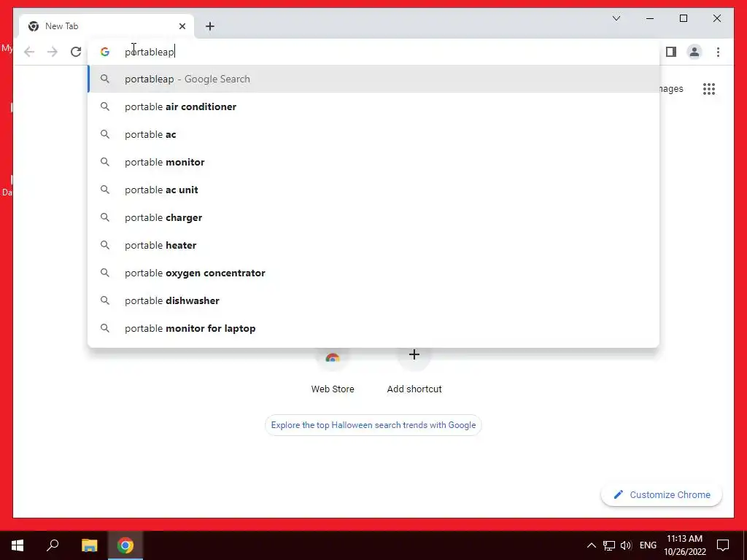Open the profile avatar icon
The width and height of the screenshot is (747, 560).
point(694,52)
